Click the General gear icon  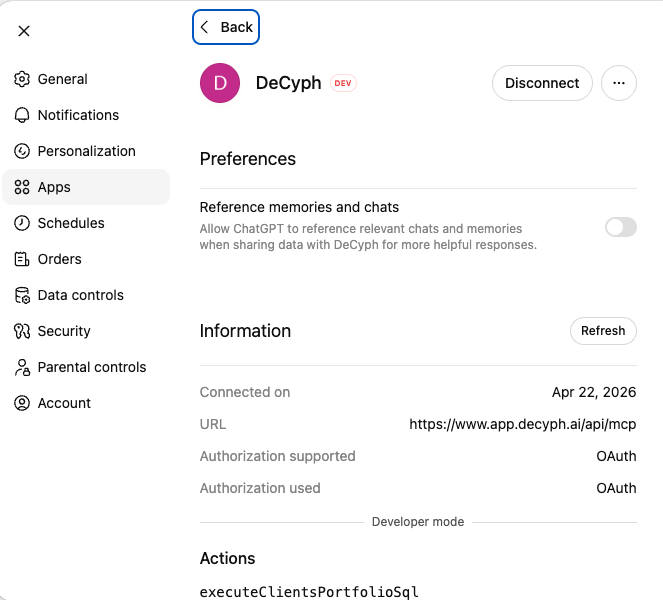tap(22, 79)
